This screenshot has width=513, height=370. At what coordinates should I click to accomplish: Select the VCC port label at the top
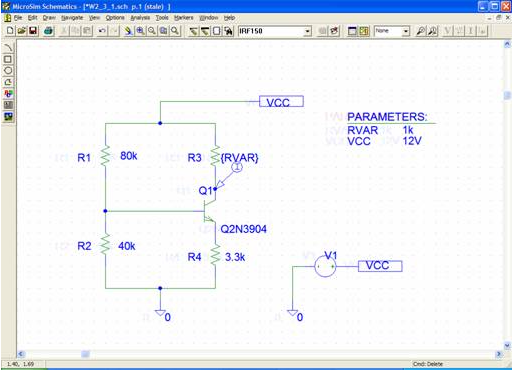(281, 102)
